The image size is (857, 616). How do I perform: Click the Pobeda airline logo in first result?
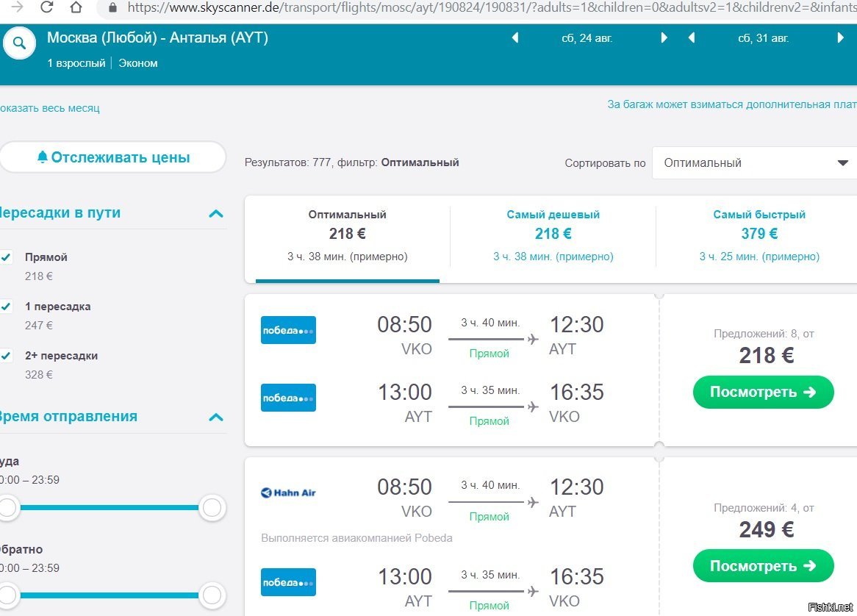coord(288,330)
